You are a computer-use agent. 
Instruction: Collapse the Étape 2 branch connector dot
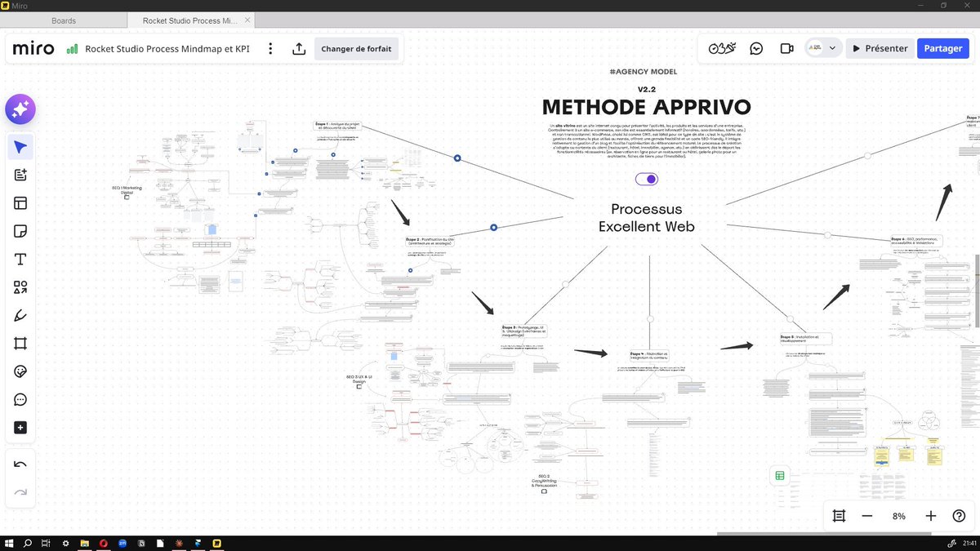coord(494,228)
